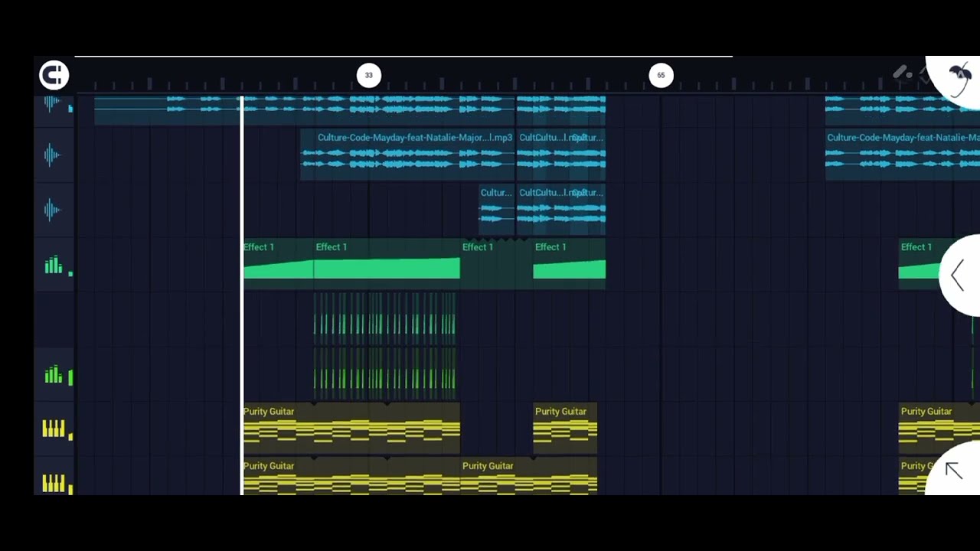Select the Culture-Code-Mayday-feat-Natalie-Major...l.mp3 clip
The height and width of the screenshot is (551, 980).
407,155
